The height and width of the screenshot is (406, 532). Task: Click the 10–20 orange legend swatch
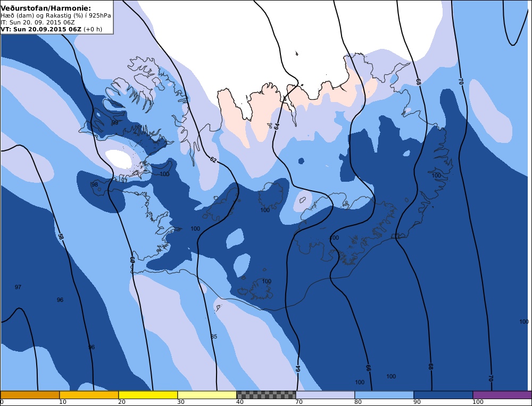pyautogui.click(x=89, y=395)
